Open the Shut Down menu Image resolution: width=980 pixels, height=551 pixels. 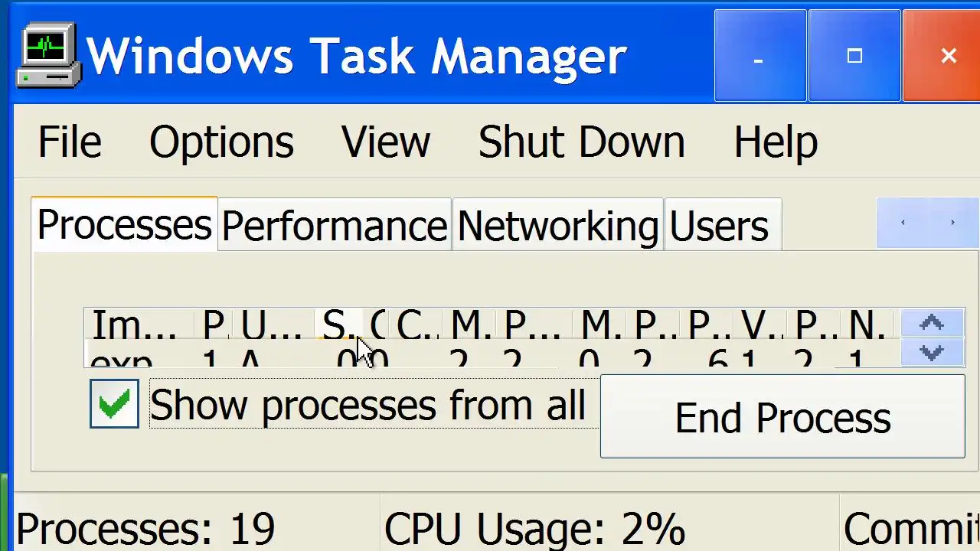(x=581, y=142)
